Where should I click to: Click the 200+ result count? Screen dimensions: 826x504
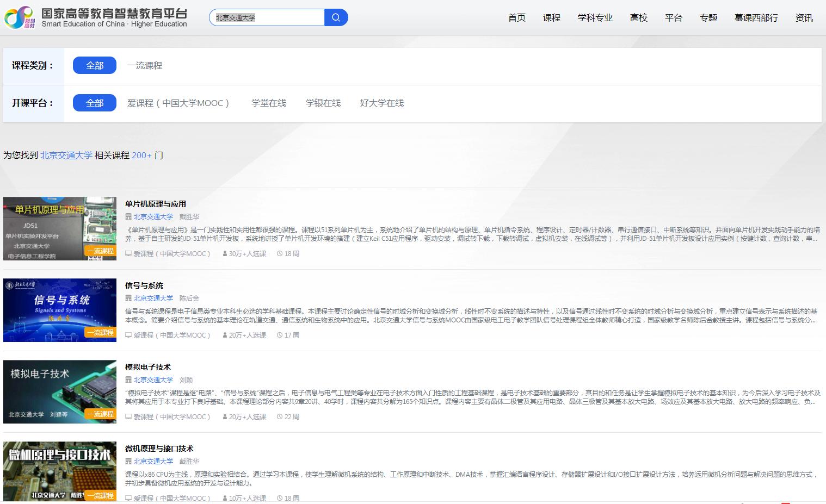[141, 155]
